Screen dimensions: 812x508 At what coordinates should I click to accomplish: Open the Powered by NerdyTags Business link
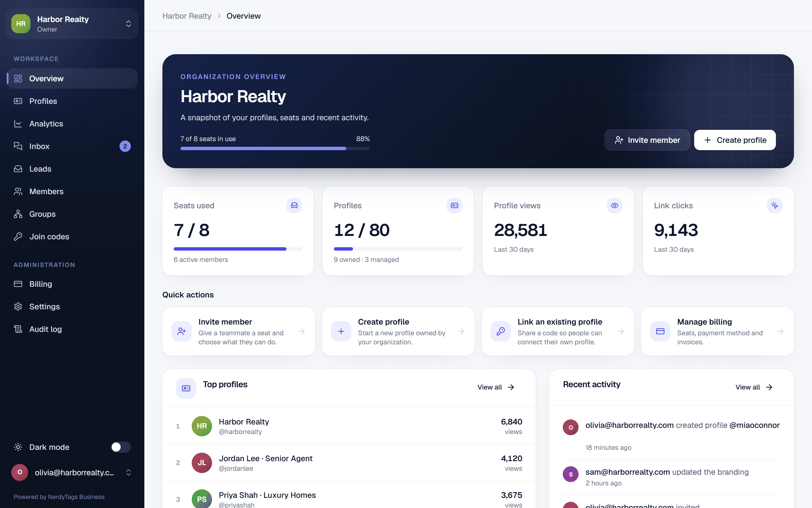[x=59, y=497]
